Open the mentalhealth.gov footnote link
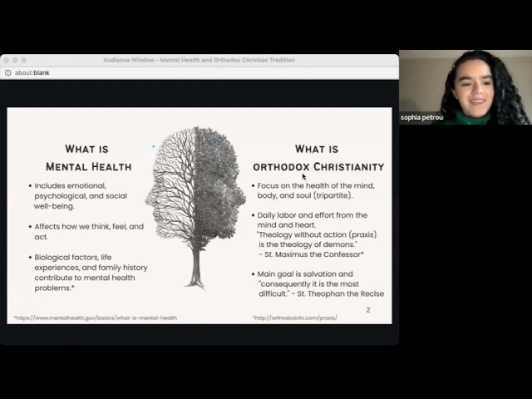 coord(96,318)
